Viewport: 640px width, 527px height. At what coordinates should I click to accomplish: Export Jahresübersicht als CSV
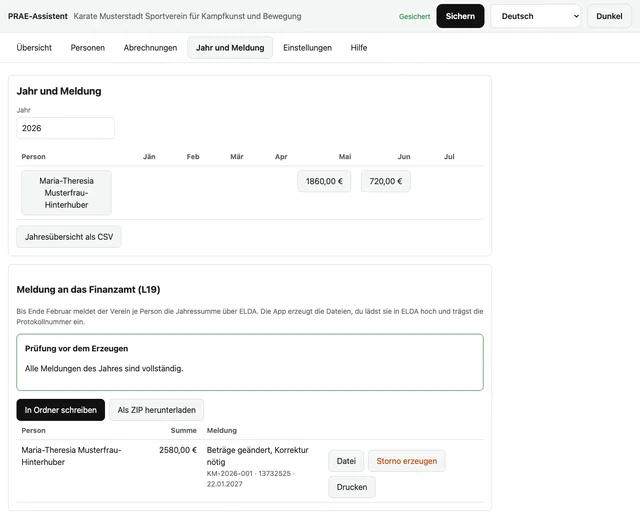pos(69,237)
